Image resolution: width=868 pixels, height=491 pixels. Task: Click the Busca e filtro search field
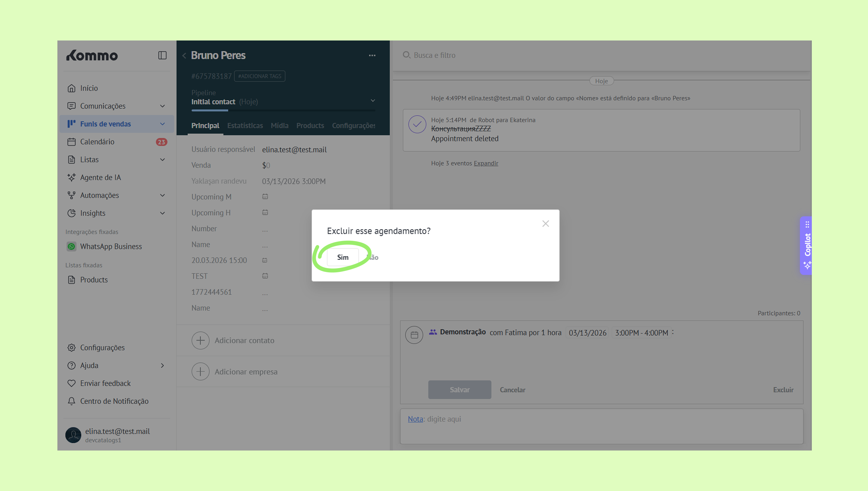[x=434, y=55]
